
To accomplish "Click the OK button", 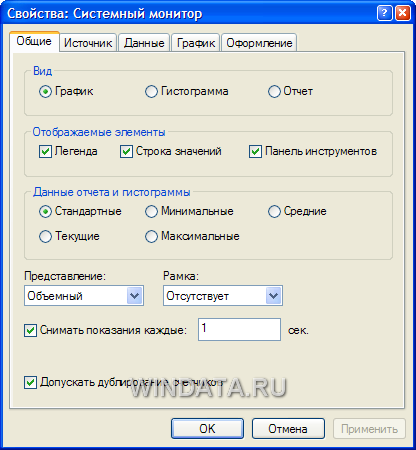I will (x=207, y=429).
